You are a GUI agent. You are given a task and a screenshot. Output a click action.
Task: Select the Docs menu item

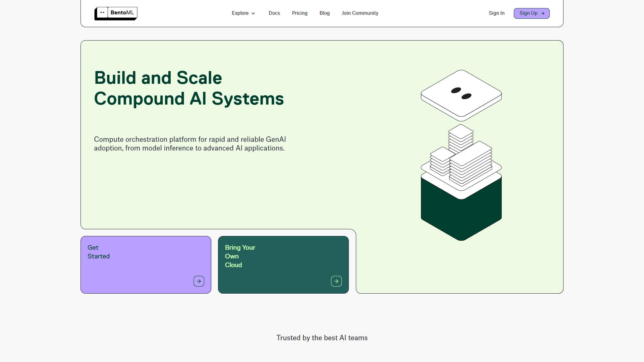point(274,13)
